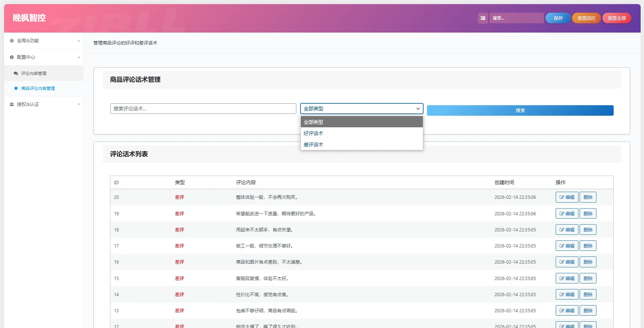This screenshot has height=328, width=644.
Task: Click the list icon beside header search
Action: click(x=483, y=18)
